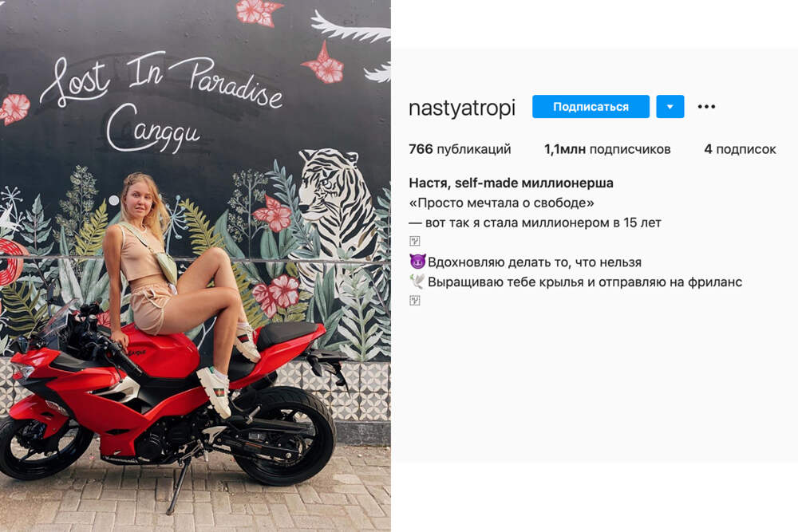View the 1,1млн подписчиков followers list

coord(607,149)
